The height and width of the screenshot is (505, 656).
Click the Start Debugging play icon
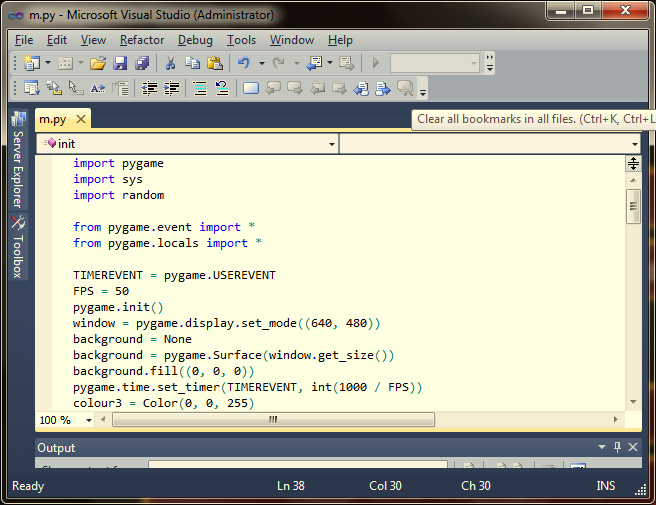[x=376, y=63]
